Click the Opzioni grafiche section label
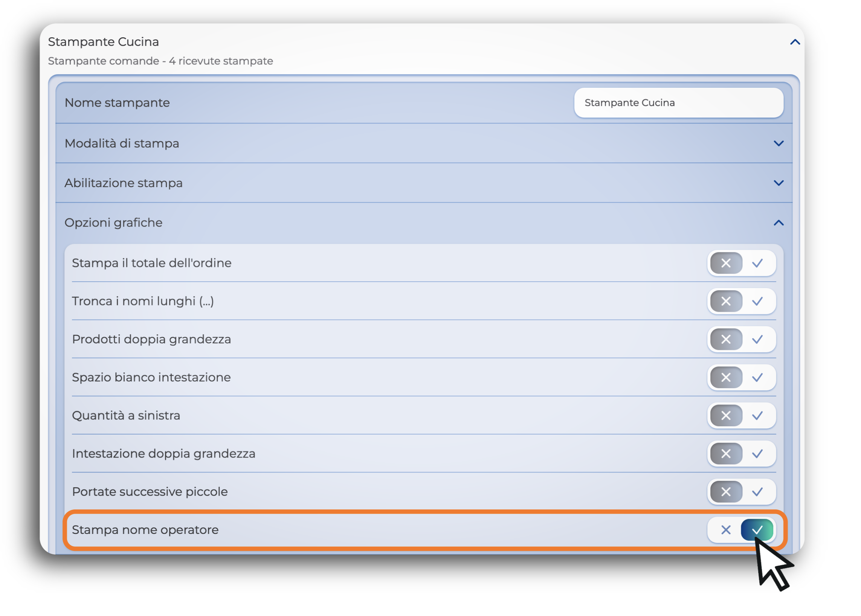861x616 pixels. click(x=113, y=223)
